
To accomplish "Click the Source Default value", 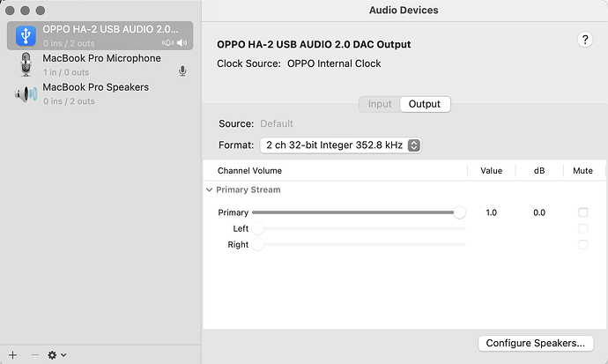I will tap(277, 124).
